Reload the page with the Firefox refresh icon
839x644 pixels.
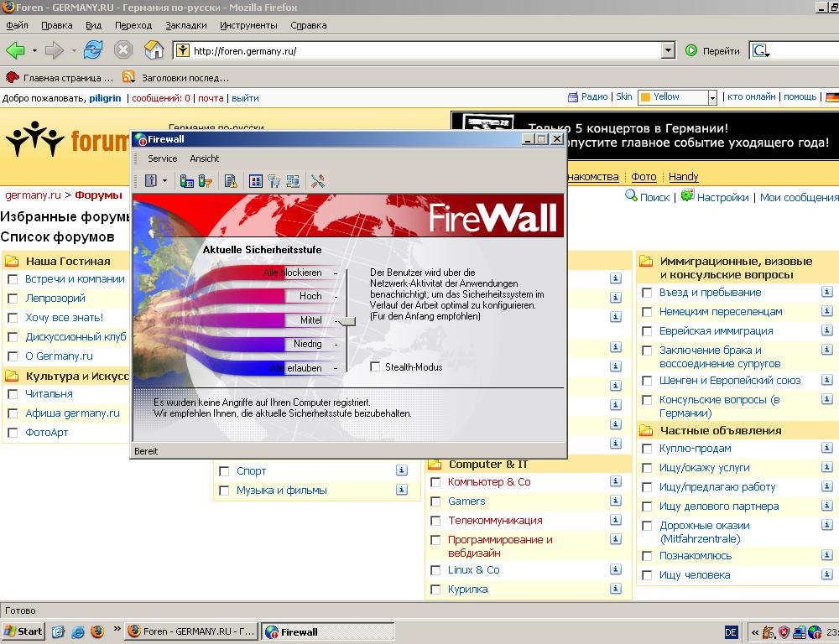pyautogui.click(x=93, y=49)
